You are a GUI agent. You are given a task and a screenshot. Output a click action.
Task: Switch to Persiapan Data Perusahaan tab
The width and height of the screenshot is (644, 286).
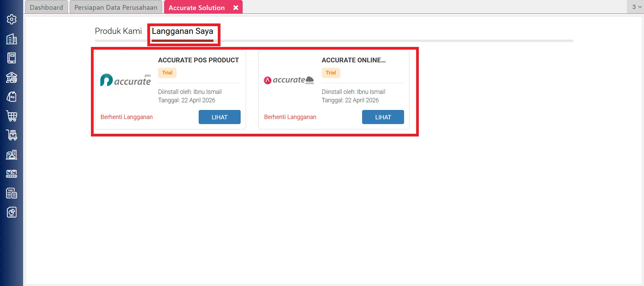(x=116, y=7)
